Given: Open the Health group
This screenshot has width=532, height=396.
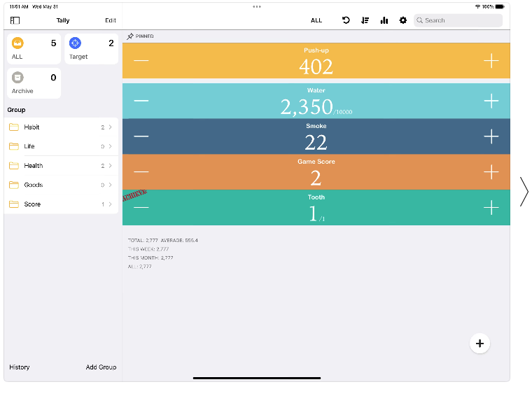Looking at the screenshot, I should click(61, 166).
